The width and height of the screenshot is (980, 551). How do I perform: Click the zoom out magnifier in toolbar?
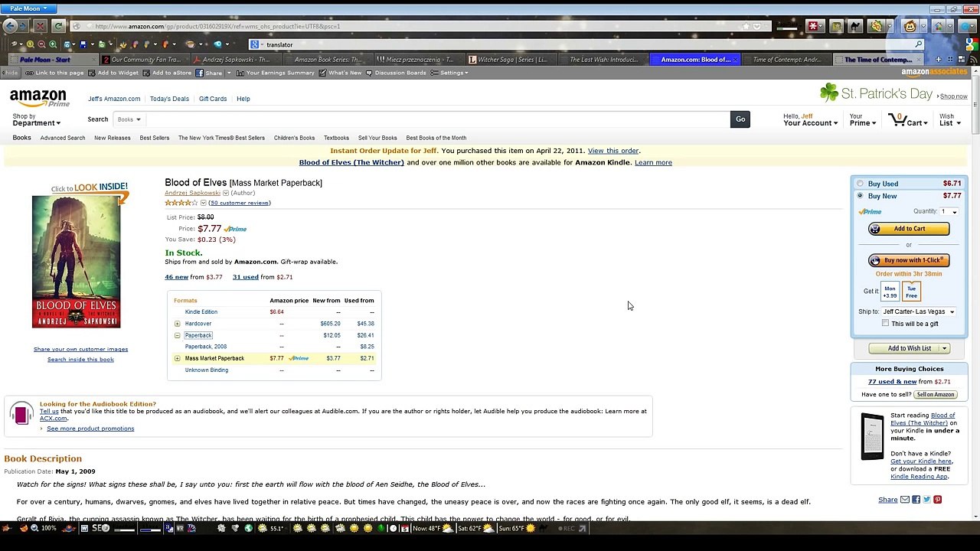click(x=41, y=44)
